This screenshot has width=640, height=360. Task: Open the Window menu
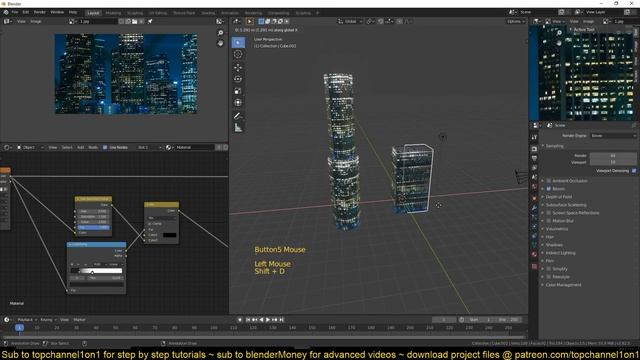(57, 12)
